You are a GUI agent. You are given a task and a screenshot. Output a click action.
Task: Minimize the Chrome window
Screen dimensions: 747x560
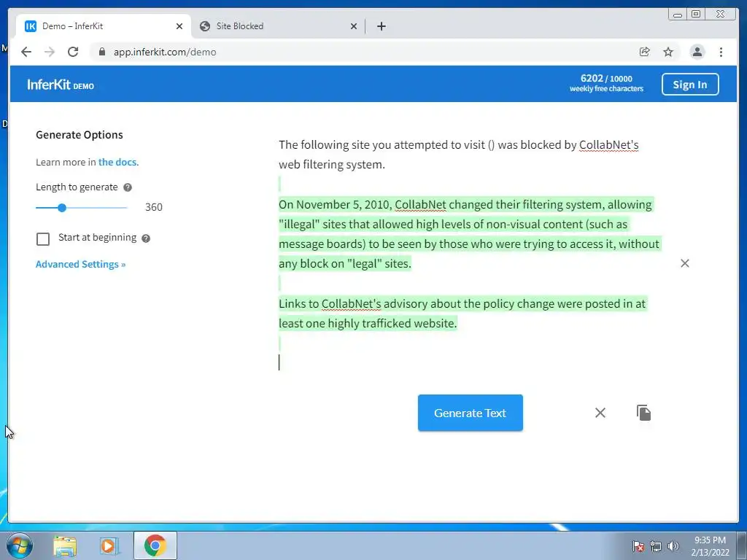click(x=678, y=15)
